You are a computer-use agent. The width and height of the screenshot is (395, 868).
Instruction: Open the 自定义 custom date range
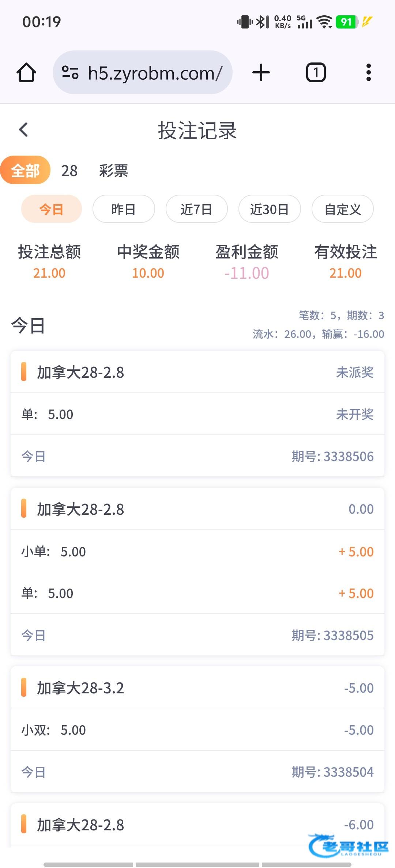click(x=342, y=209)
